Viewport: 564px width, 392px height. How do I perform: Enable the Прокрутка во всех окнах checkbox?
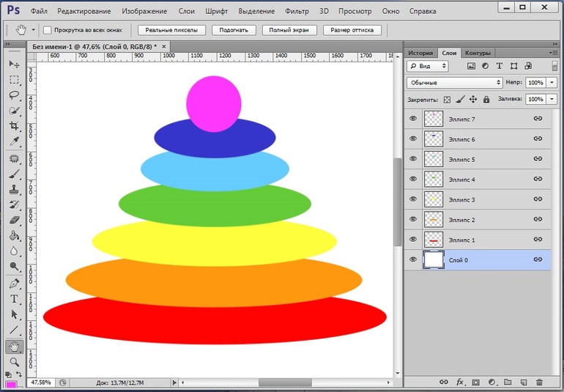click(x=48, y=31)
